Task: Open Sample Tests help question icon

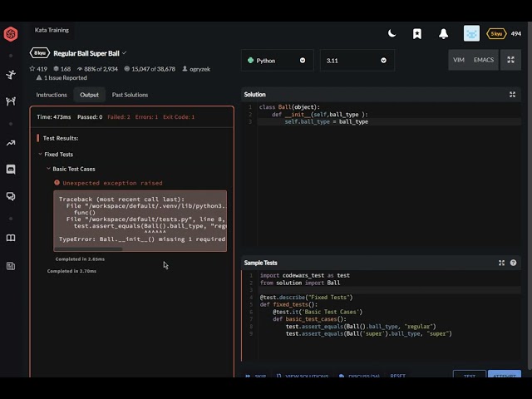Action: pyautogui.click(x=514, y=263)
